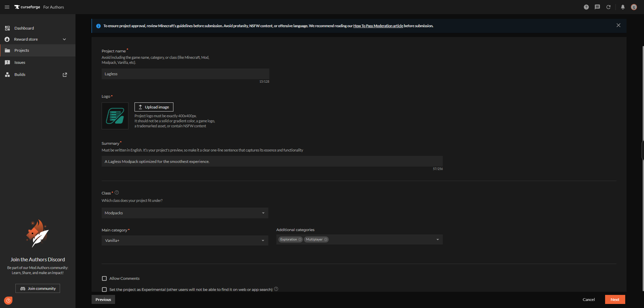Image resolution: width=644 pixels, height=308 pixels.
Task: Open the How To Pass Moderation article link
Action: click(378, 26)
